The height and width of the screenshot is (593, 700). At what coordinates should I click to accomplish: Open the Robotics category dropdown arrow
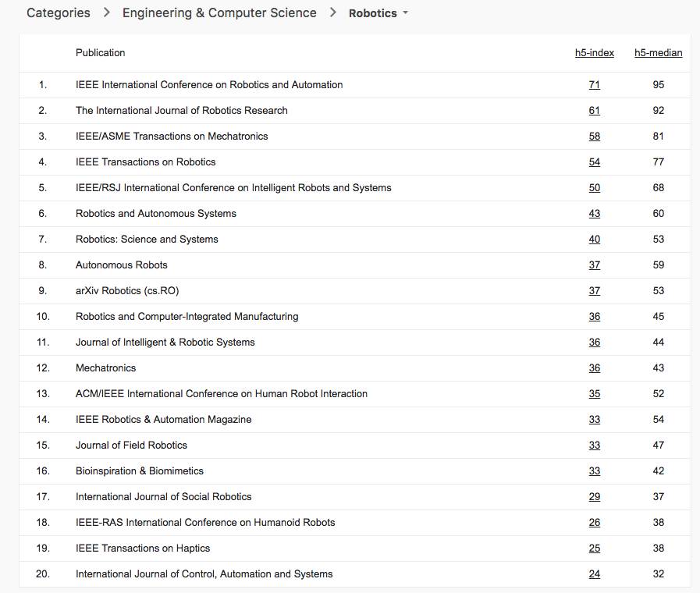coord(405,13)
